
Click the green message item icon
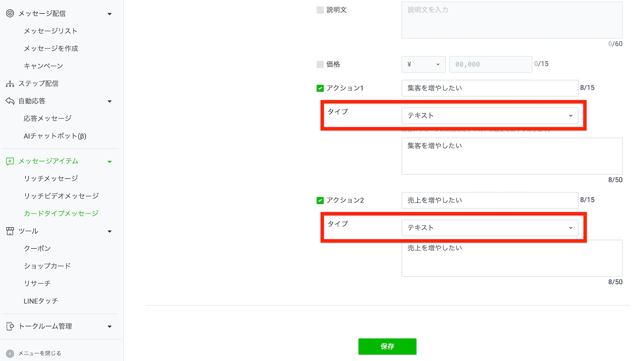[x=10, y=162]
